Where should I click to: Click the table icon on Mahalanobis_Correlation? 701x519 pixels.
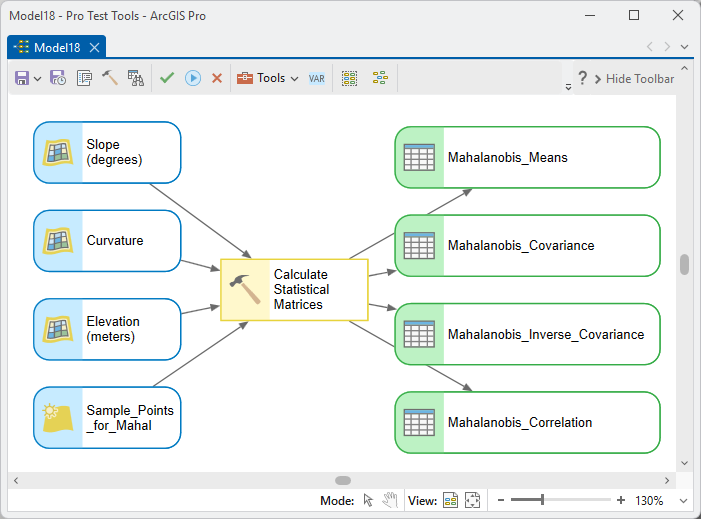(x=419, y=422)
